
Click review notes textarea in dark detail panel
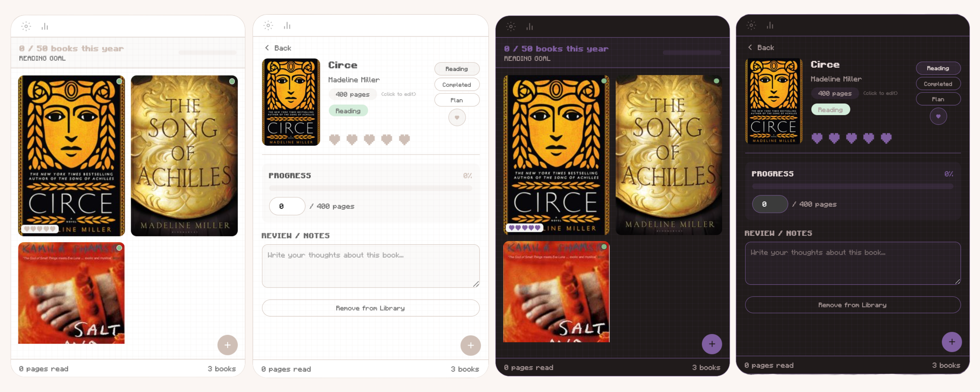click(853, 263)
